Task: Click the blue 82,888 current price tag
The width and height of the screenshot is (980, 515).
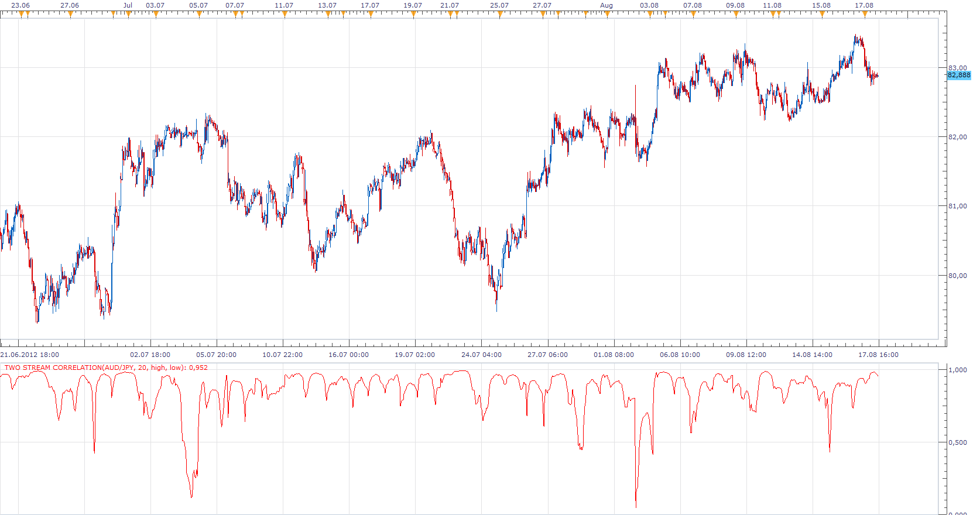Action: (x=959, y=75)
